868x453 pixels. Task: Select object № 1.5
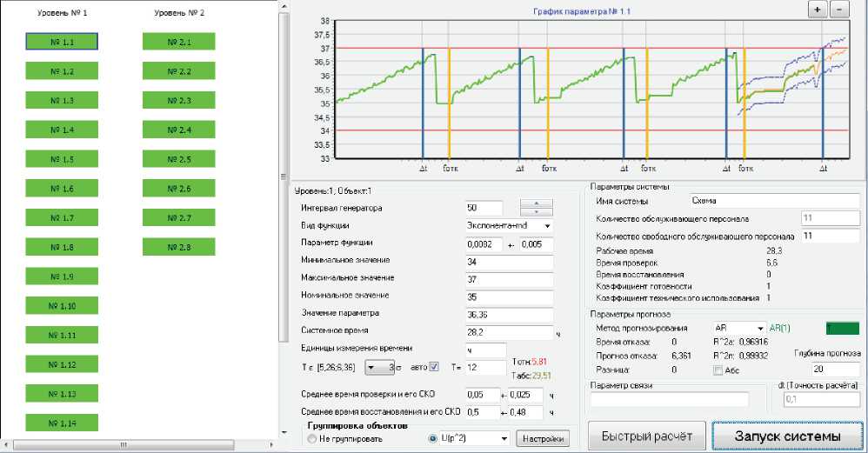click(62, 159)
